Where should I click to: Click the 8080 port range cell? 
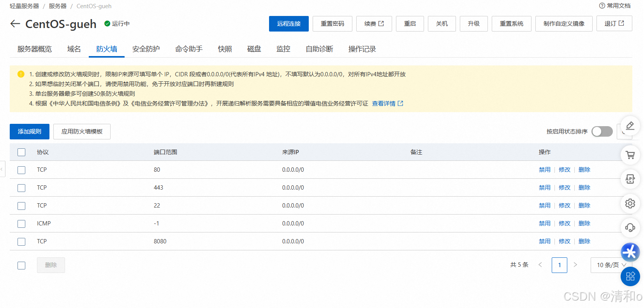tap(160, 241)
